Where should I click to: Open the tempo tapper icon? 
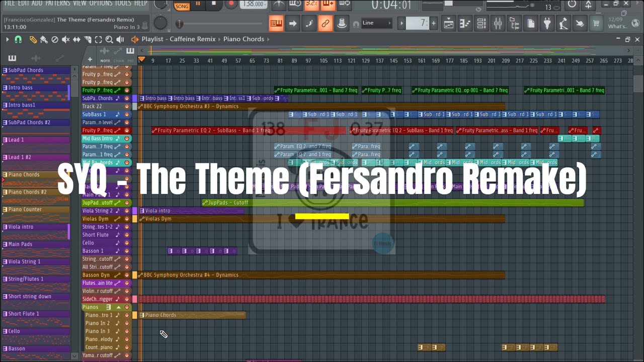(563, 23)
